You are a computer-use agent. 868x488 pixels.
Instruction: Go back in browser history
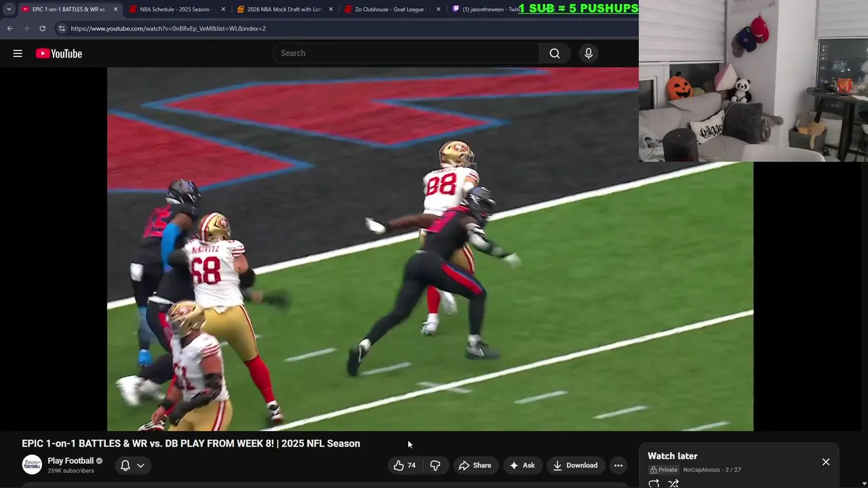click(10, 28)
